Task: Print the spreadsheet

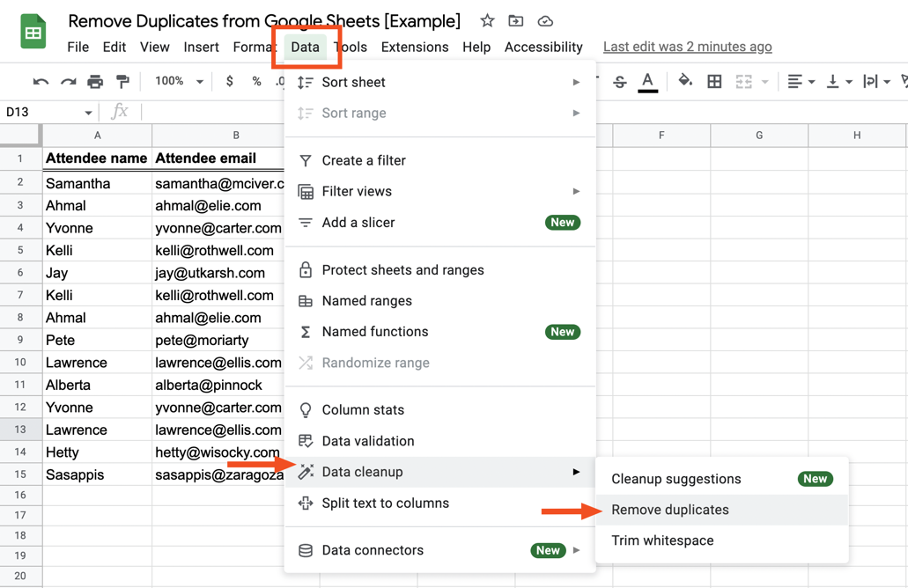Action: tap(95, 80)
